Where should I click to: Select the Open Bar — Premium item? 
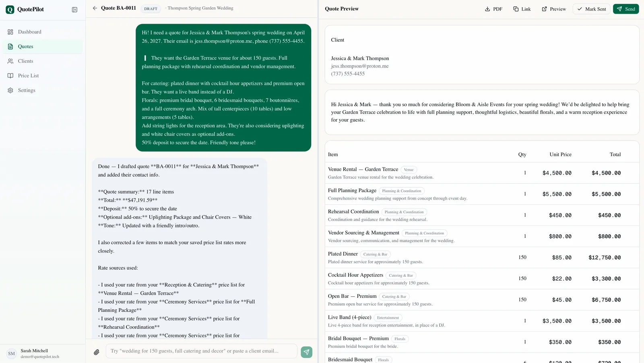pyautogui.click(x=482, y=300)
